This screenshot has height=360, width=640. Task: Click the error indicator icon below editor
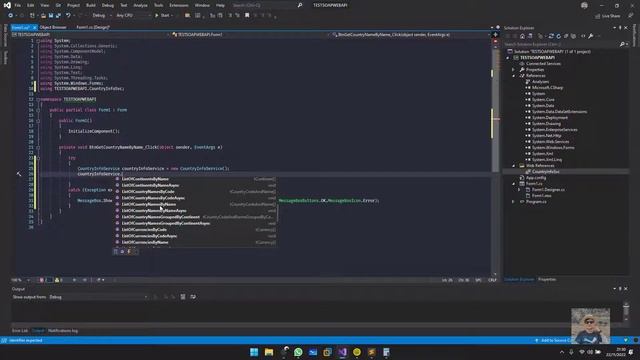pos(41,280)
